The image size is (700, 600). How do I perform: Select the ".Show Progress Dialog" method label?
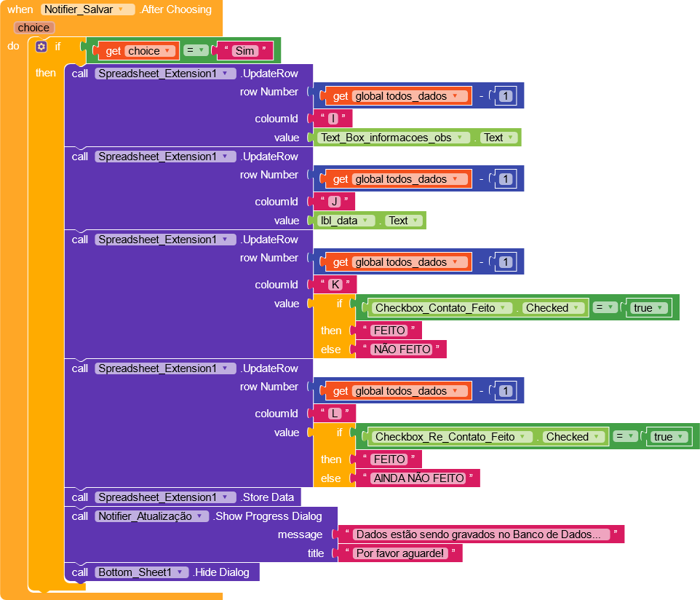click(267, 516)
